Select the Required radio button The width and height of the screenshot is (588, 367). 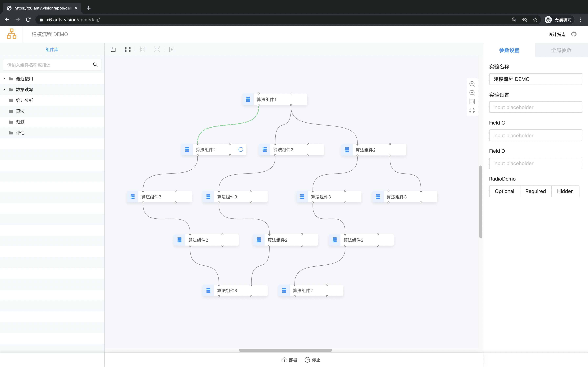coord(535,191)
